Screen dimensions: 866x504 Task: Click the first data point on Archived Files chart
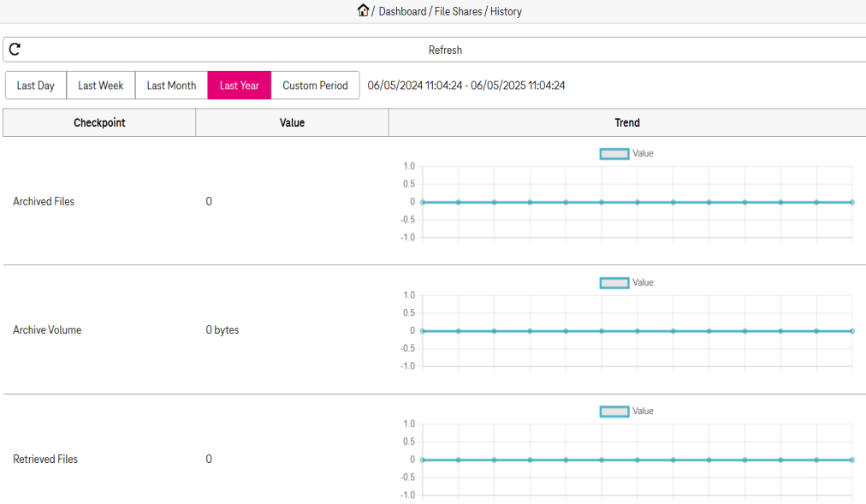coord(423,202)
